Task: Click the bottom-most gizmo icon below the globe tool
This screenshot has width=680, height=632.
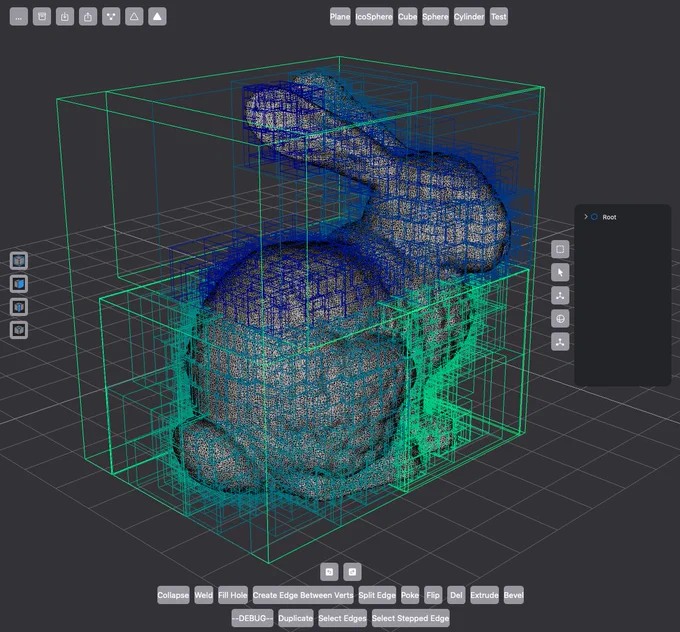Action: 560,342
